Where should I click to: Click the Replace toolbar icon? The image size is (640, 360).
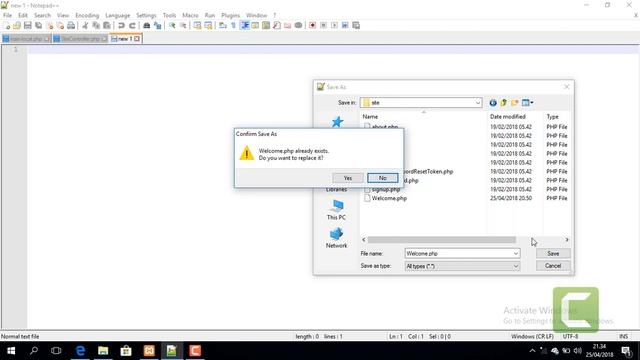pos(158,25)
